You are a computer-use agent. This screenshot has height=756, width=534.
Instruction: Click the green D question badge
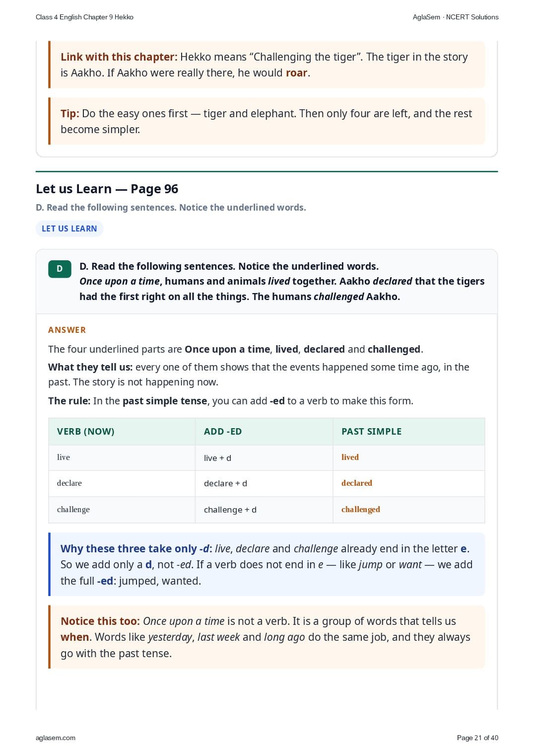point(60,269)
